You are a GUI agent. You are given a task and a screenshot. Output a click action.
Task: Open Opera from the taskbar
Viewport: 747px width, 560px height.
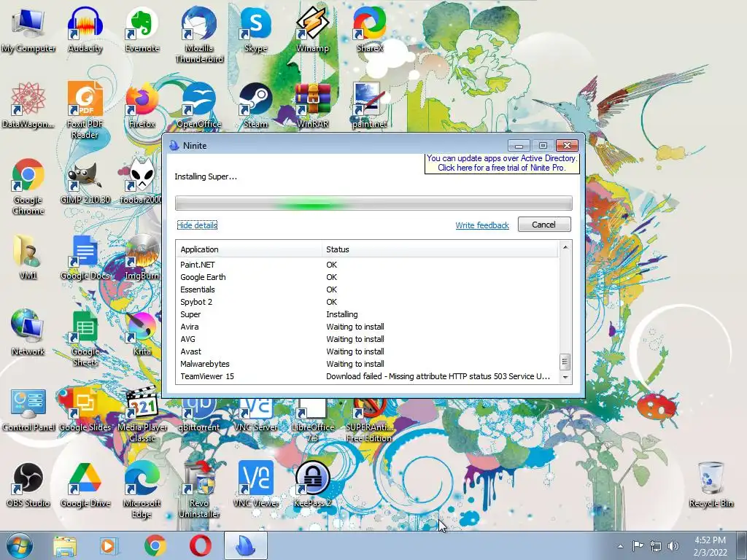[201, 545]
